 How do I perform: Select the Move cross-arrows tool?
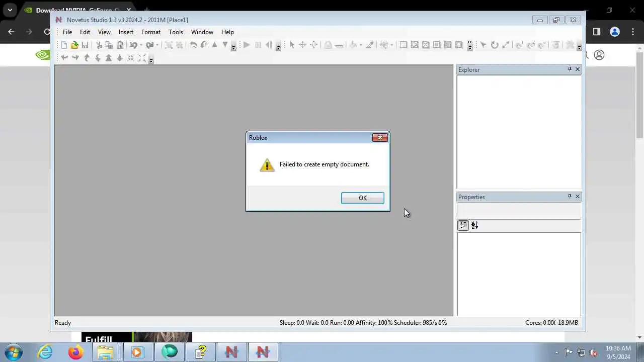[302, 45]
